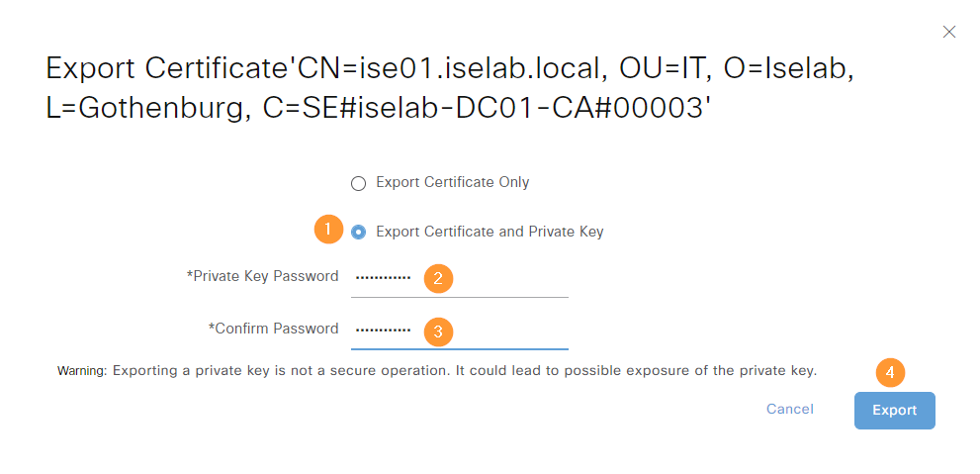The height and width of the screenshot is (474, 980).
Task: Click 'Export Certificate and Private Key' label text
Action: point(490,232)
